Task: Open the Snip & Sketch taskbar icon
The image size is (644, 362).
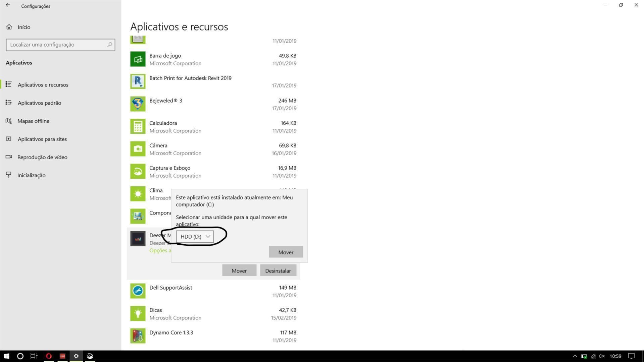Action: point(90,356)
